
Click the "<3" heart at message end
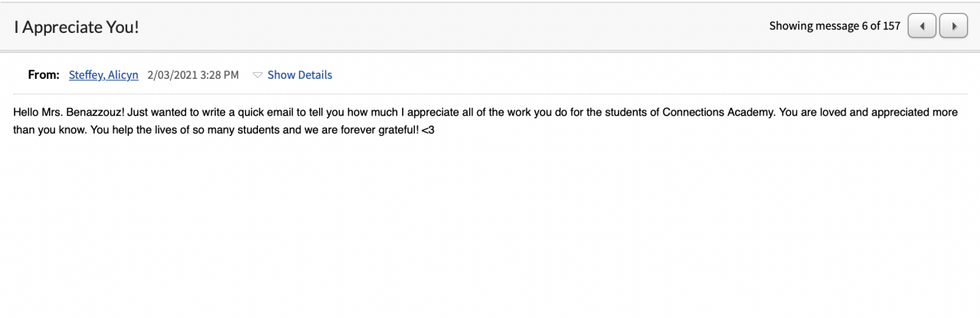click(428, 130)
